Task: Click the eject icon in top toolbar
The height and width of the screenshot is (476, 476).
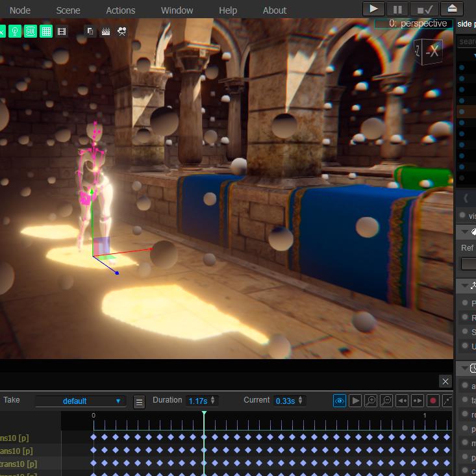Action: tap(452, 9)
